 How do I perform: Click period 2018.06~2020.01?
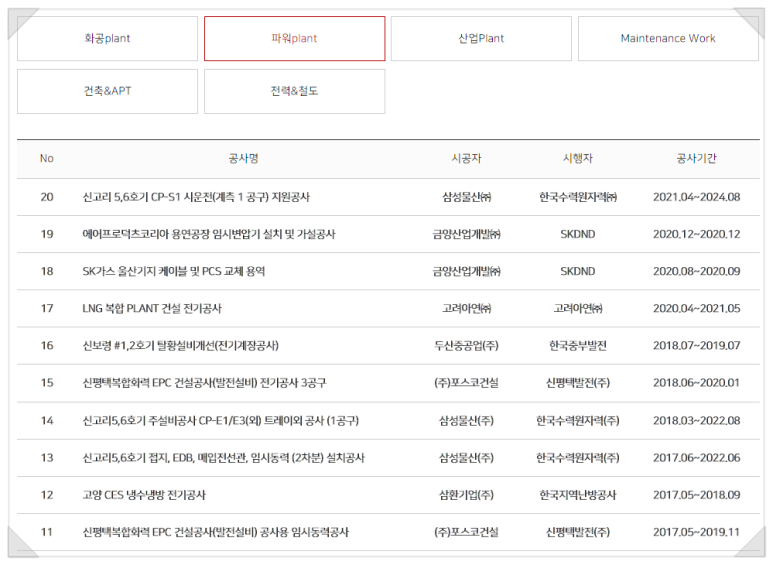click(x=697, y=383)
